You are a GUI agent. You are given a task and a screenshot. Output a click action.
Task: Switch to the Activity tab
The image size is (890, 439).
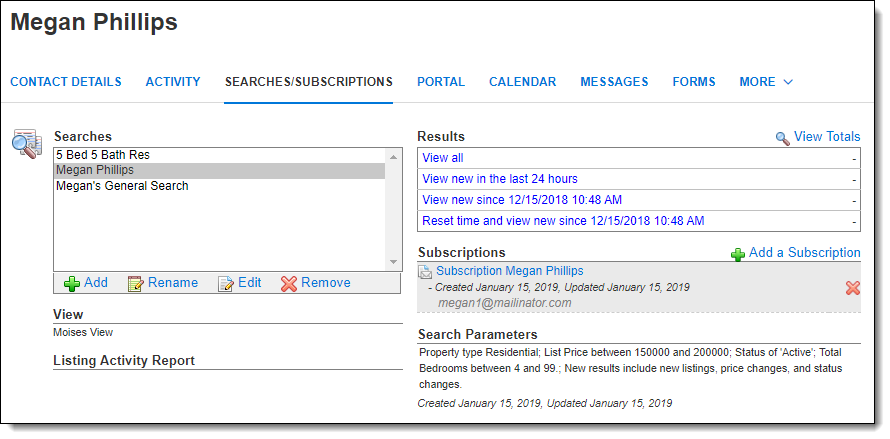point(173,82)
